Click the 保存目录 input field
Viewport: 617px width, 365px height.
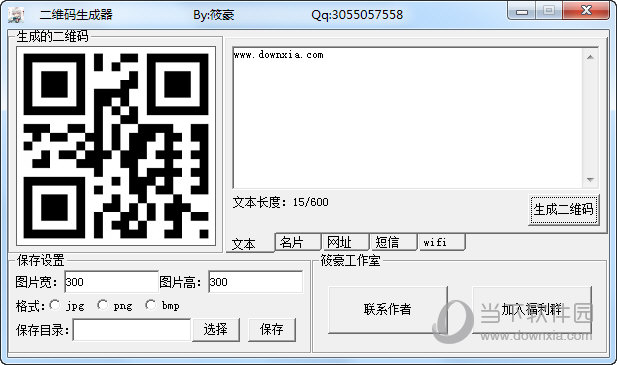click(132, 330)
